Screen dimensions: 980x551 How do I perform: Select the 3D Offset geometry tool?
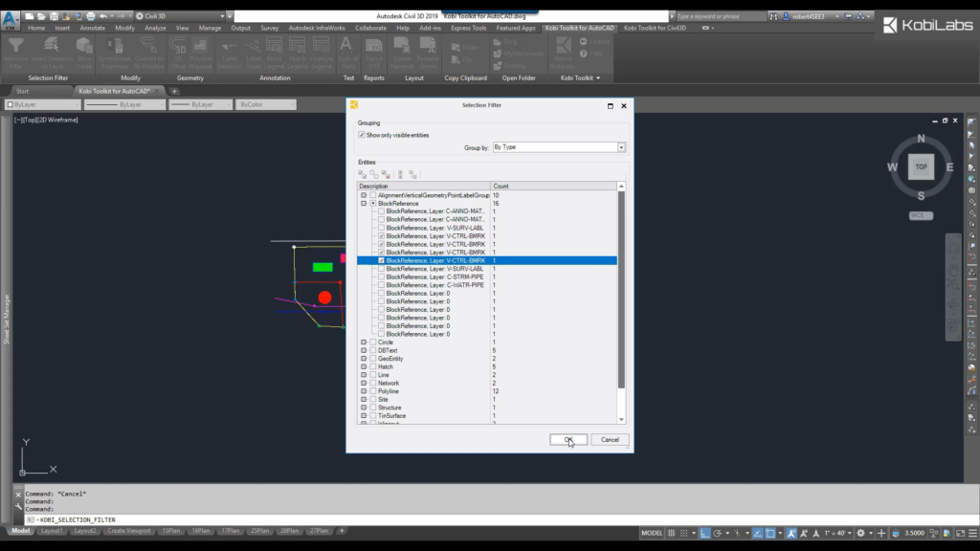point(178,54)
